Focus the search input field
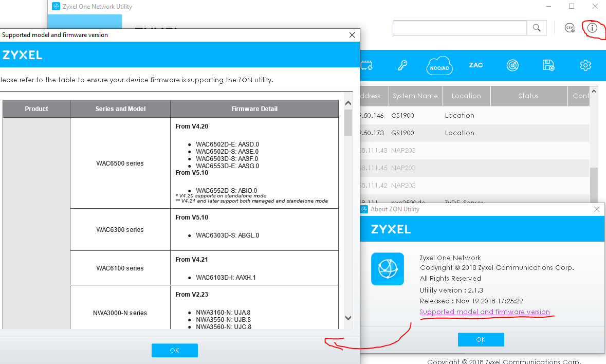The image size is (606, 364). click(x=460, y=28)
